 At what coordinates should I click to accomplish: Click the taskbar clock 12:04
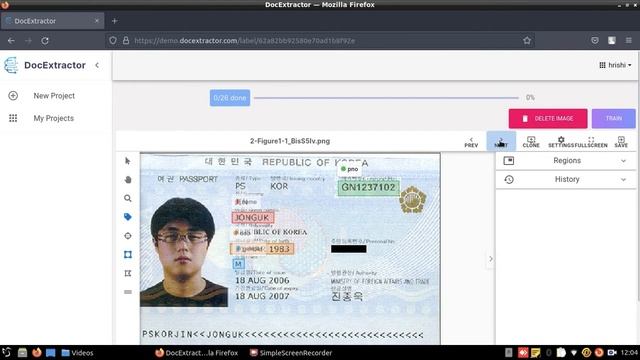629,353
